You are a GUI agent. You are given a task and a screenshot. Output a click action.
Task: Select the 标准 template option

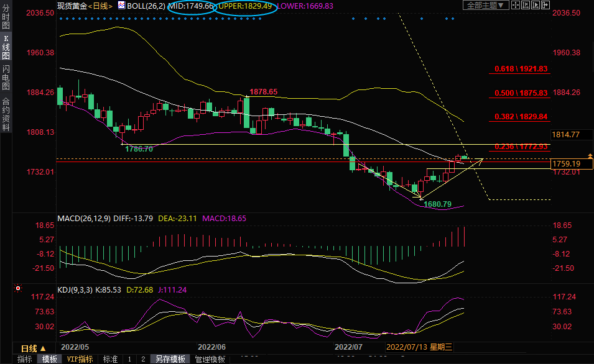(110, 359)
